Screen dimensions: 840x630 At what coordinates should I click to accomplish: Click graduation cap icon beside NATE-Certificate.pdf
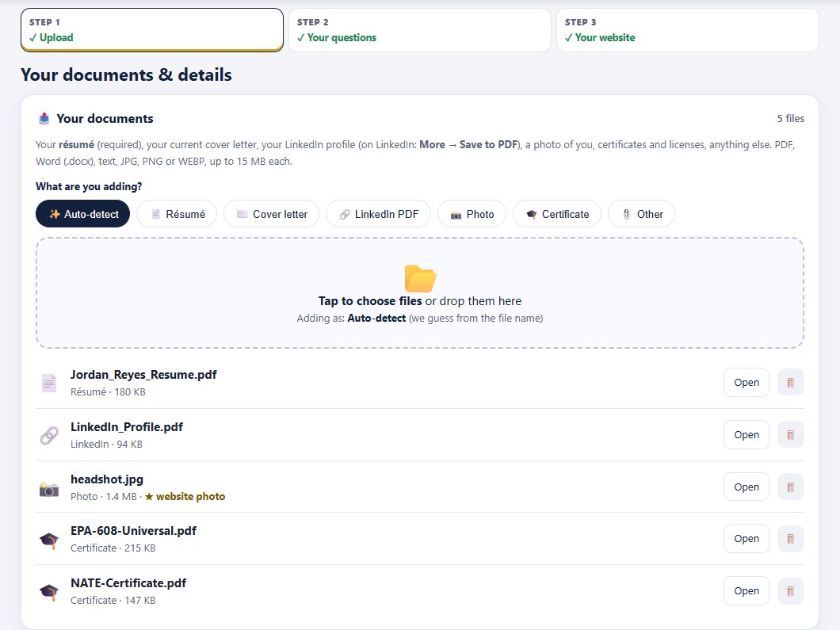pos(49,592)
